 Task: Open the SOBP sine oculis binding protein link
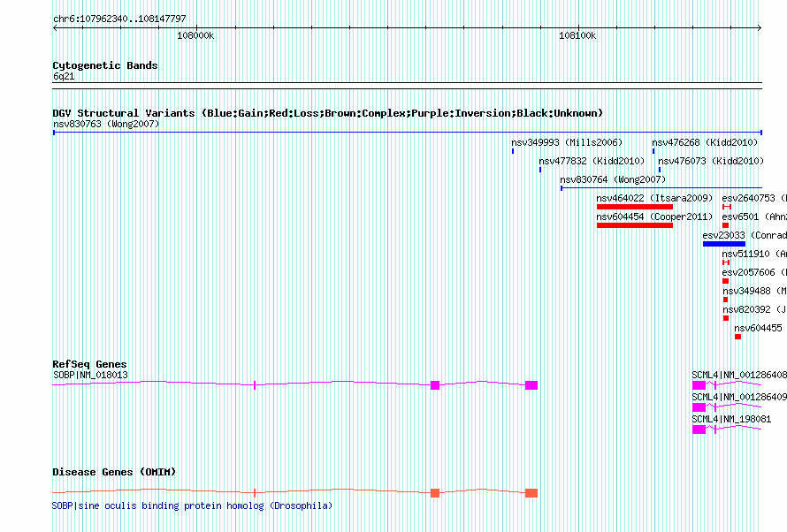[x=192, y=505]
